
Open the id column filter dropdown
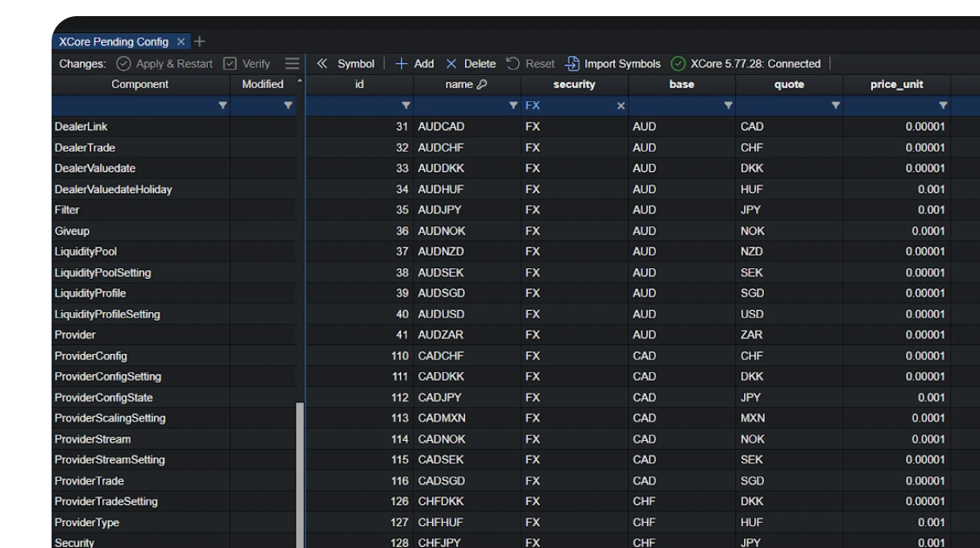click(406, 106)
